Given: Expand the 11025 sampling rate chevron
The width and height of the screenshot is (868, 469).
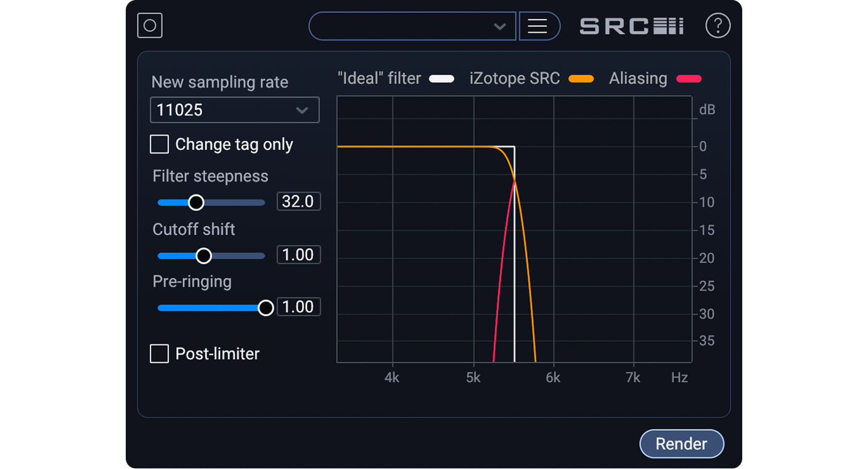Looking at the screenshot, I should click(302, 110).
